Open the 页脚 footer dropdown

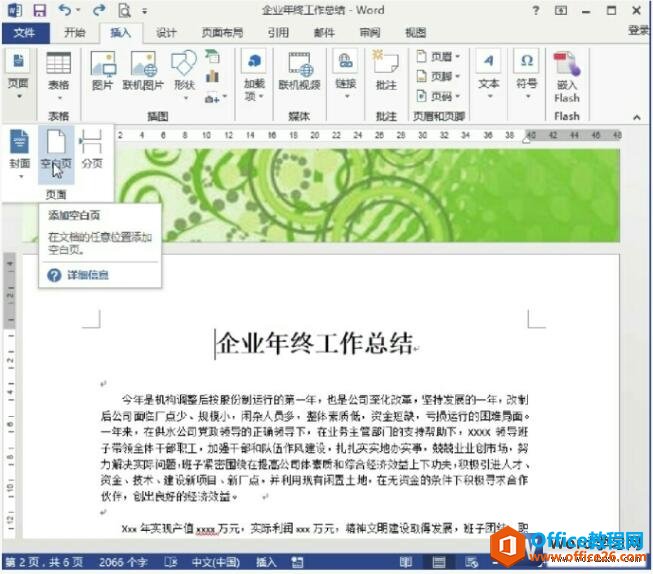click(438, 76)
